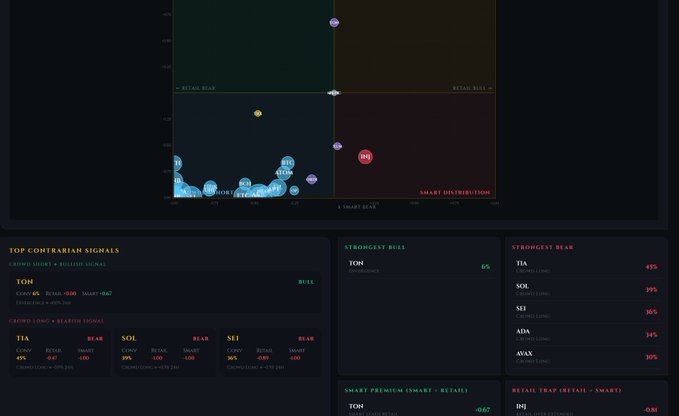This screenshot has width=679, height=416.
Task: Click the Retail Bull axis label
Action: 472,88
